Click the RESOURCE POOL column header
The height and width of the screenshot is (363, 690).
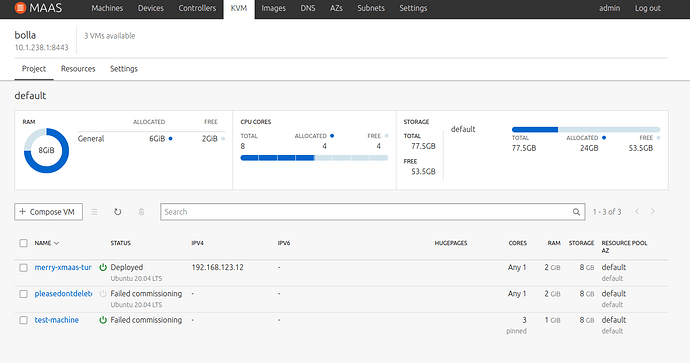click(x=624, y=243)
